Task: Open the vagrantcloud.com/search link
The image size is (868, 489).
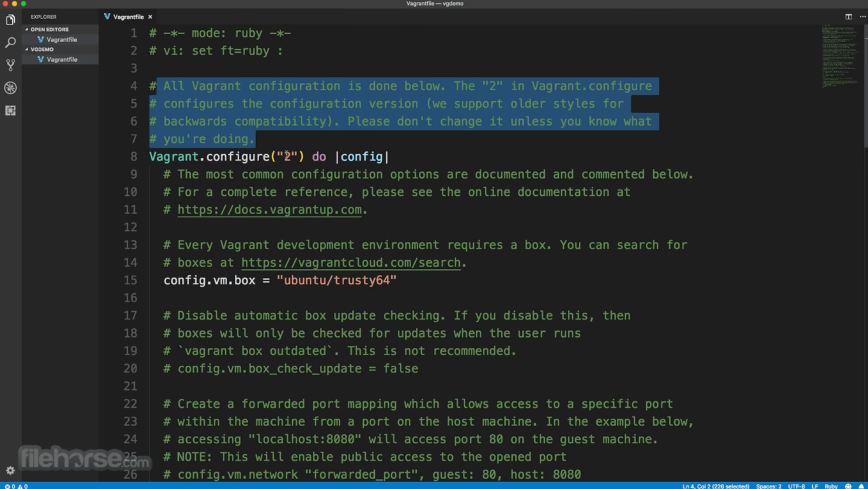Action: [x=351, y=263]
